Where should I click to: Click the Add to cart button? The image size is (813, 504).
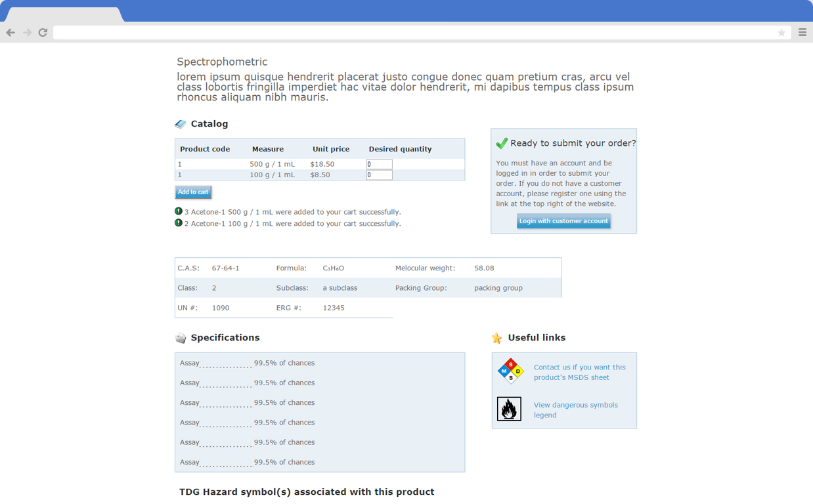(x=193, y=192)
